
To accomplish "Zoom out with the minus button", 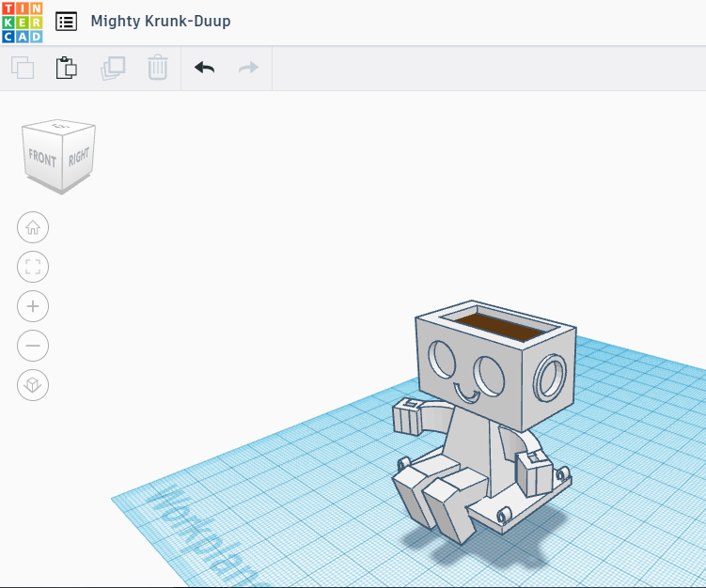I will click(x=33, y=346).
